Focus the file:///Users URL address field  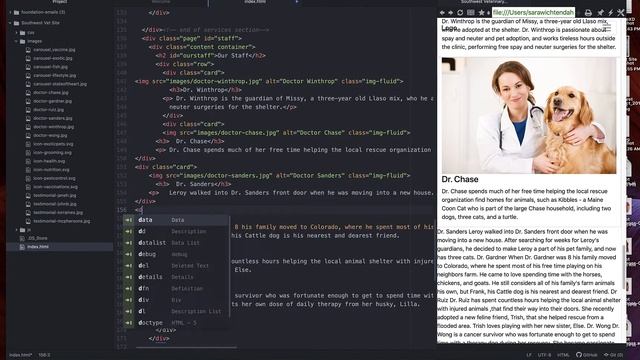533,13
